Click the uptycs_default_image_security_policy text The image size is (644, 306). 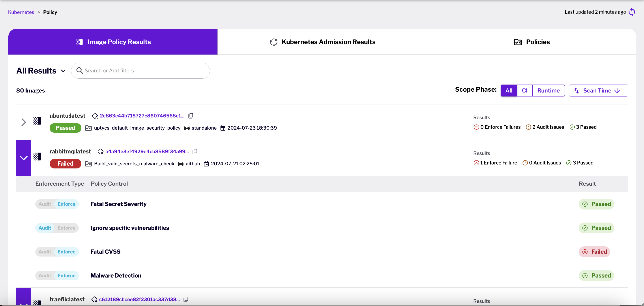pyautogui.click(x=137, y=128)
